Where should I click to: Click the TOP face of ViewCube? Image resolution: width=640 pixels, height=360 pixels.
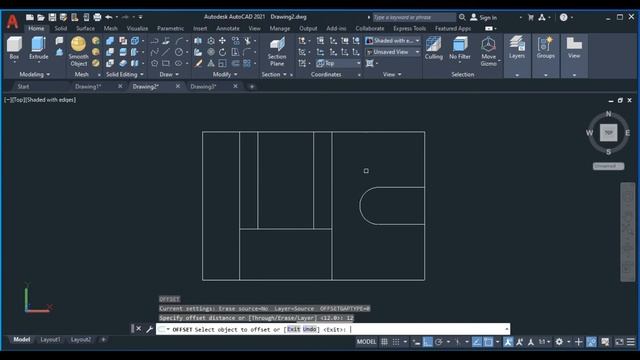point(608,133)
